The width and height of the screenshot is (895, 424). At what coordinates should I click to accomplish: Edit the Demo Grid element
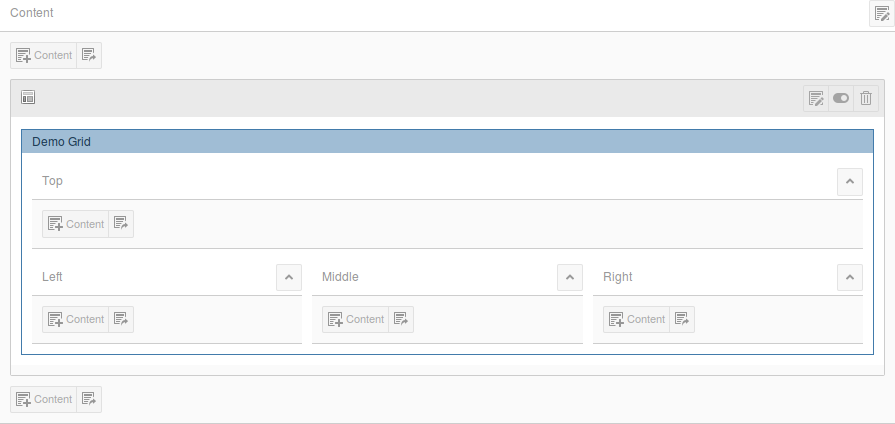pos(816,98)
